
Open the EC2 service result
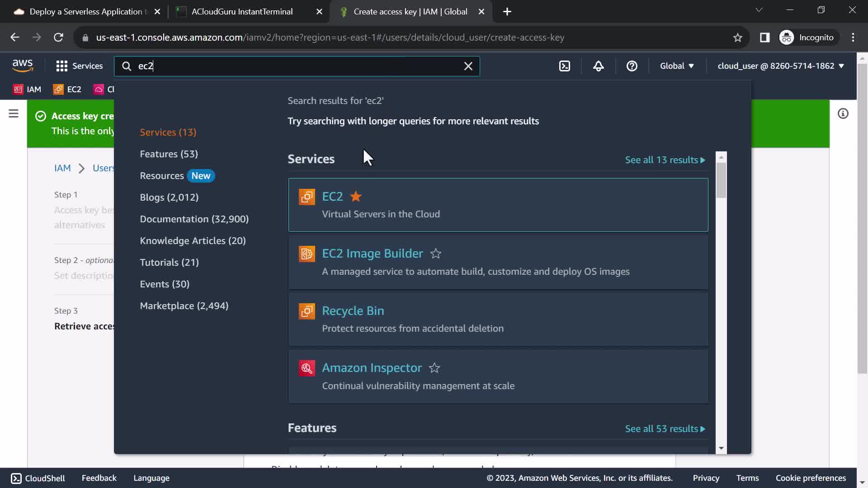[332, 197]
